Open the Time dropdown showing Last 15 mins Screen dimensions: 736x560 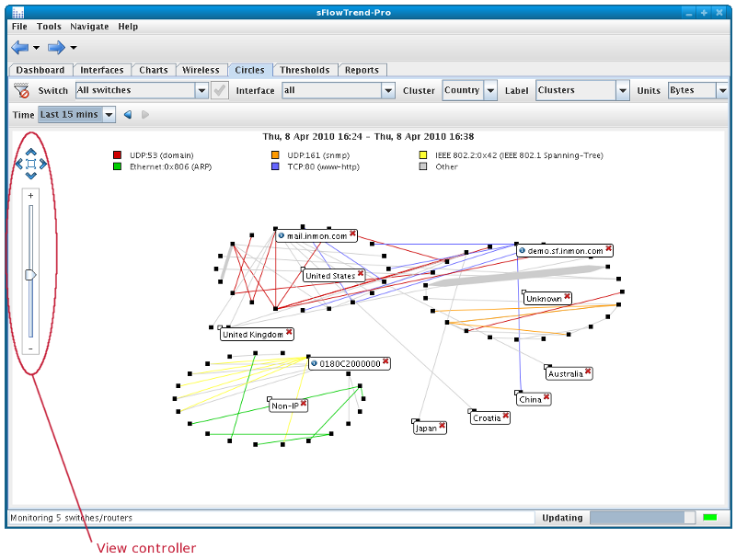109,115
